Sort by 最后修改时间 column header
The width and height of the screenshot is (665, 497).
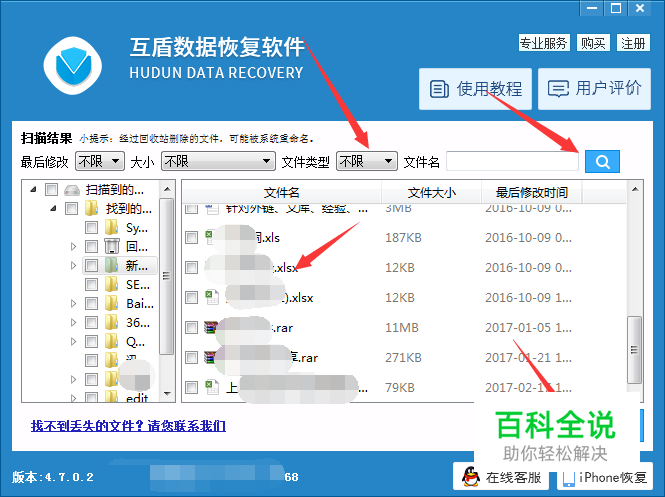tap(532, 193)
